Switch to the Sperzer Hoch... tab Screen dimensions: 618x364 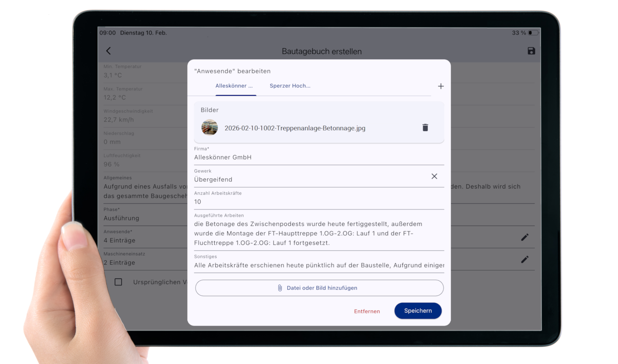coord(290,86)
